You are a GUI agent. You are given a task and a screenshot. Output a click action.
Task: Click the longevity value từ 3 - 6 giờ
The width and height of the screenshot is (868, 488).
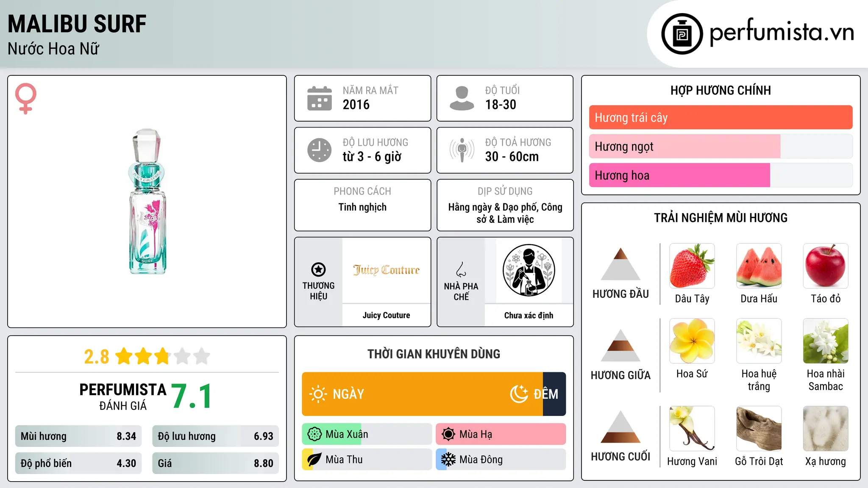(x=372, y=157)
